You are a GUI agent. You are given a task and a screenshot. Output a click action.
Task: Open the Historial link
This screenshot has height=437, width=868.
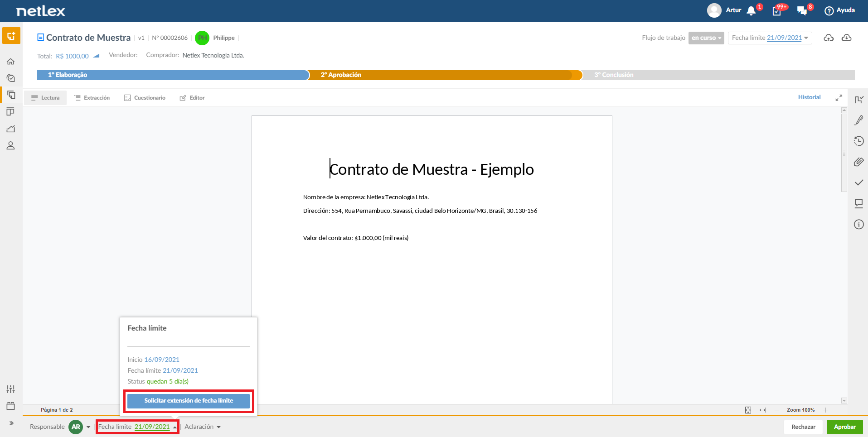pyautogui.click(x=809, y=97)
